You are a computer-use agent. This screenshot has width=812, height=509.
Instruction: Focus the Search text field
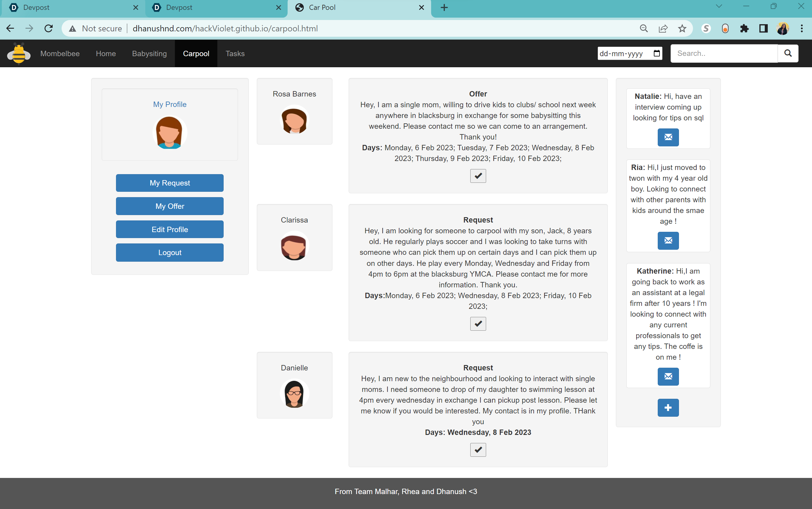[x=724, y=53]
